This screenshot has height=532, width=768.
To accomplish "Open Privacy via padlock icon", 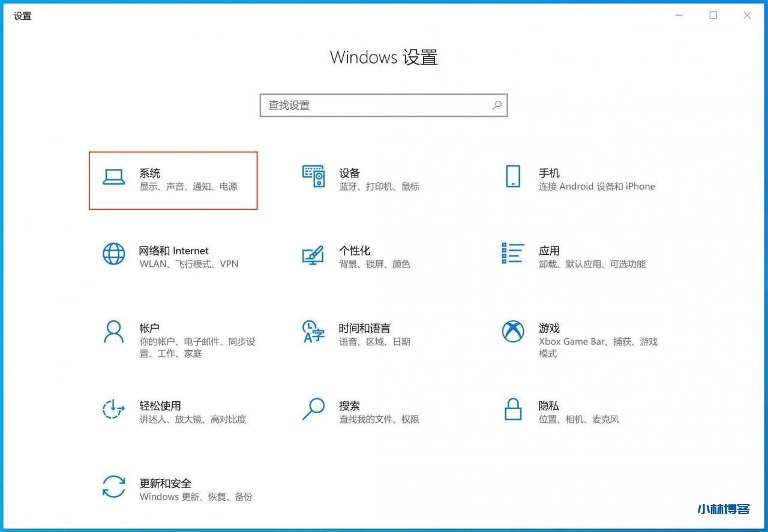I will pyautogui.click(x=513, y=409).
